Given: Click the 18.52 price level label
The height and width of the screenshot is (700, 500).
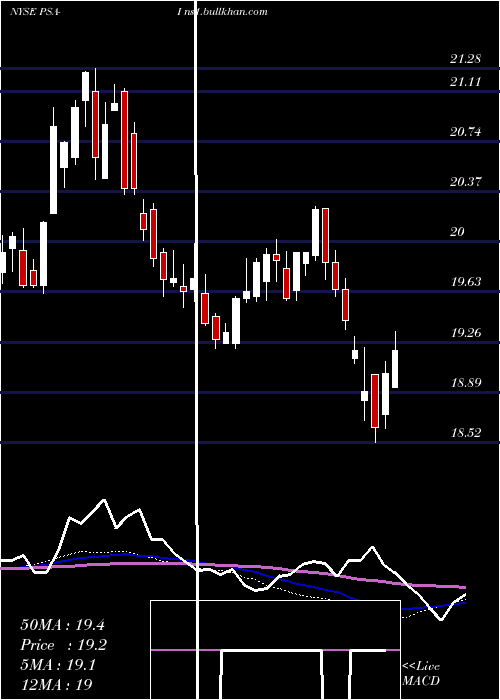Looking at the screenshot, I should [465, 433].
